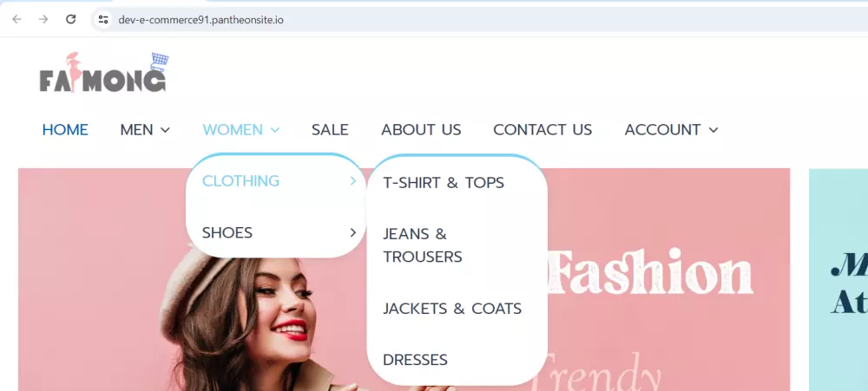
Task: Expand the CLOTHING submenu arrow
Action: pos(352,181)
